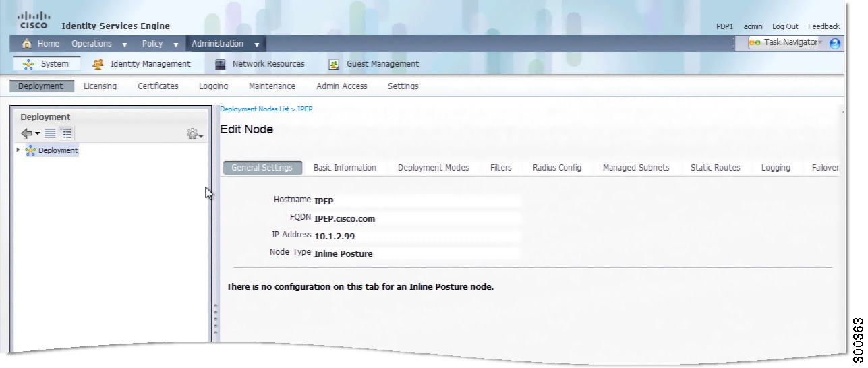Select the Home menu item
The height and width of the screenshot is (368, 868).
point(49,44)
